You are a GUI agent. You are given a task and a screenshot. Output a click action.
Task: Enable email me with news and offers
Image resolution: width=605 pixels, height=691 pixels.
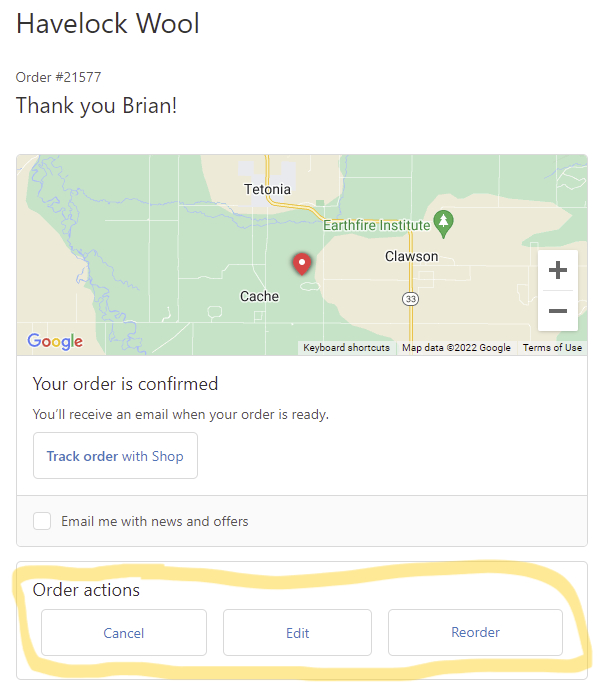coord(42,521)
